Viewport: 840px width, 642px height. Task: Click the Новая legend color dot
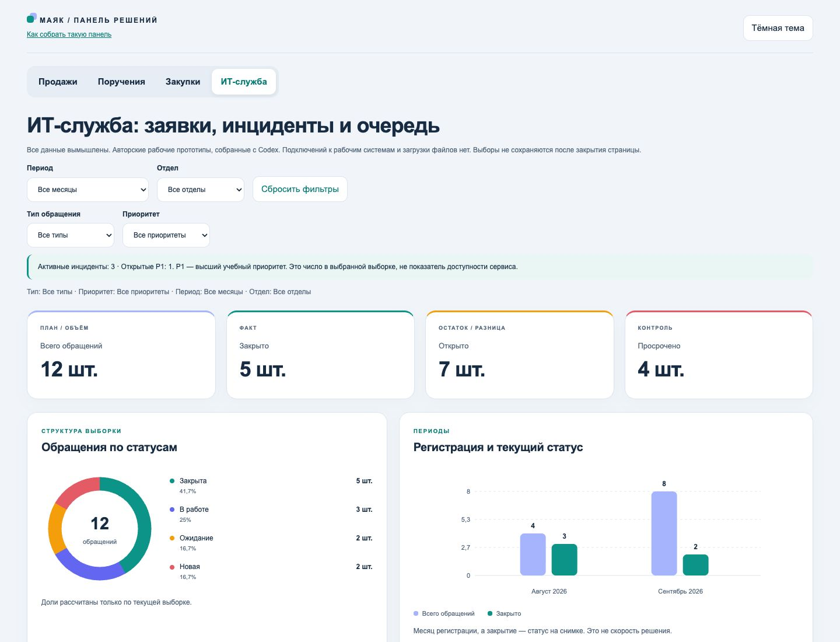[172, 567]
